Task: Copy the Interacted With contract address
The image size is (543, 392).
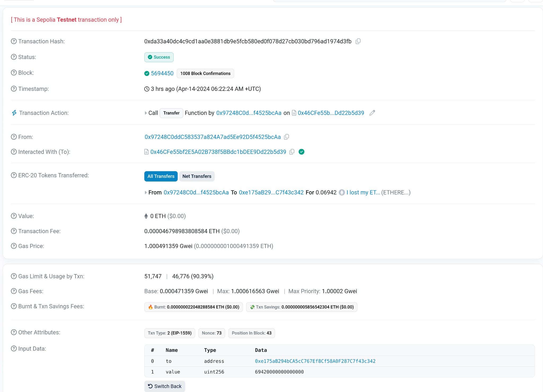Action: [x=292, y=152]
